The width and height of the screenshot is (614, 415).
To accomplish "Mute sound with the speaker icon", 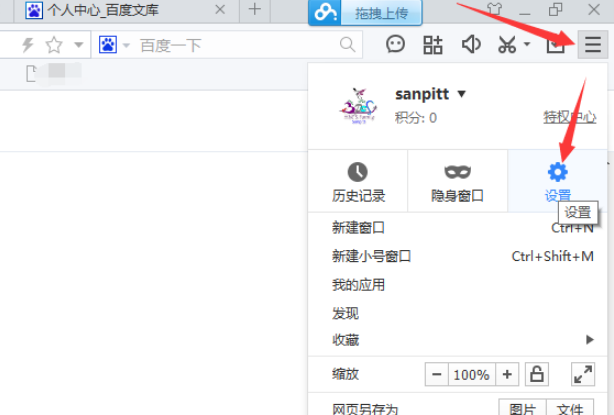I will coord(470,45).
